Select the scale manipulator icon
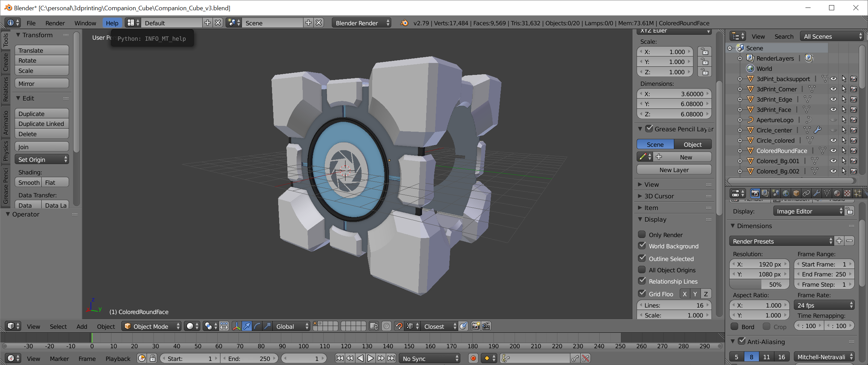868x365 pixels. pos(267,326)
